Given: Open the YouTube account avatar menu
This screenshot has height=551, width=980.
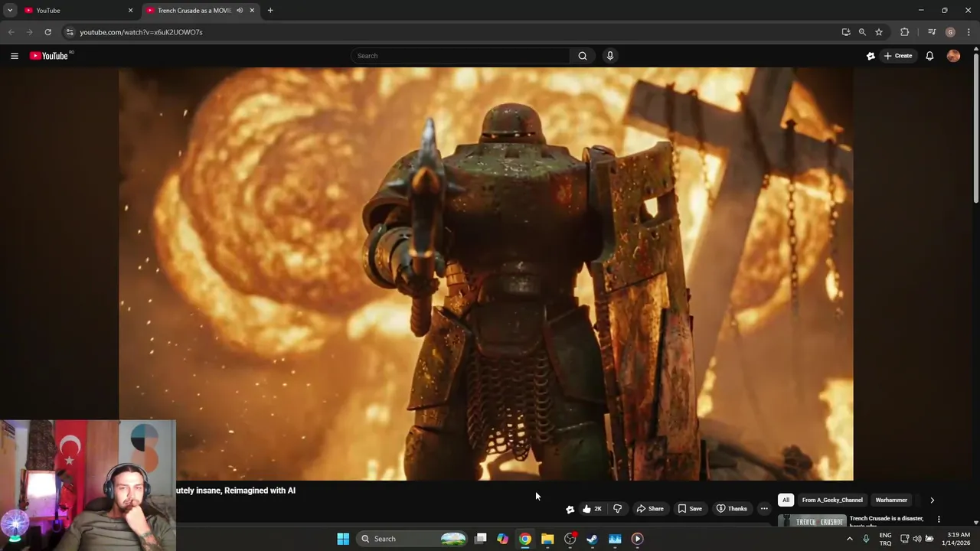Looking at the screenshot, I should click(x=953, y=56).
